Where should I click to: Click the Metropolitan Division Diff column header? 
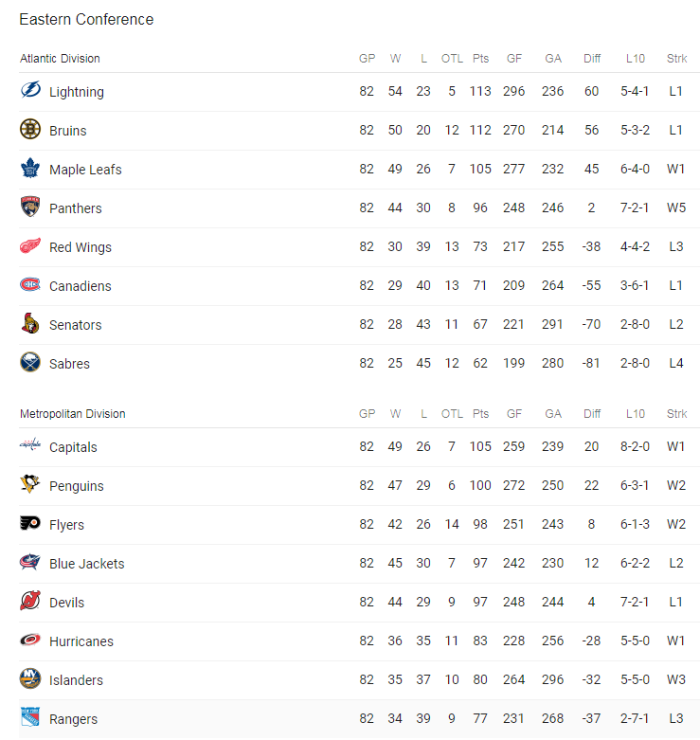point(592,414)
